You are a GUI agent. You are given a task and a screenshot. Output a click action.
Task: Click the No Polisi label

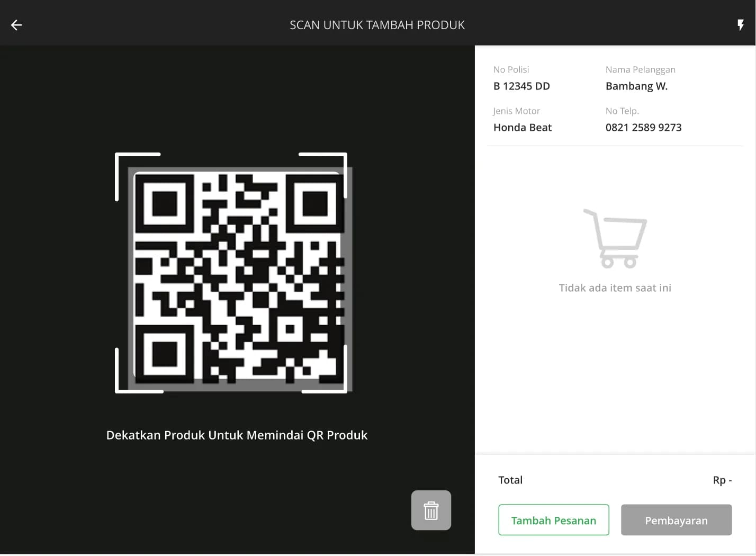[x=511, y=69]
